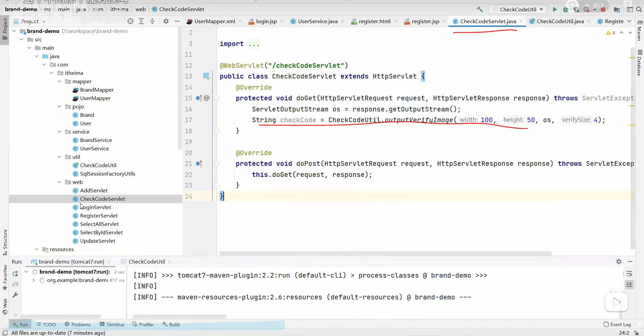Open the Favorites tool window
Image resolution: width=644 pixels, height=336 pixels.
(5, 278)
